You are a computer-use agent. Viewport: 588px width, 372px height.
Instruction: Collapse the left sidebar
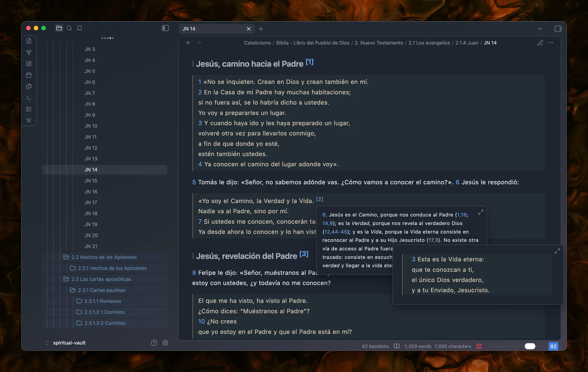coord(165,28)
